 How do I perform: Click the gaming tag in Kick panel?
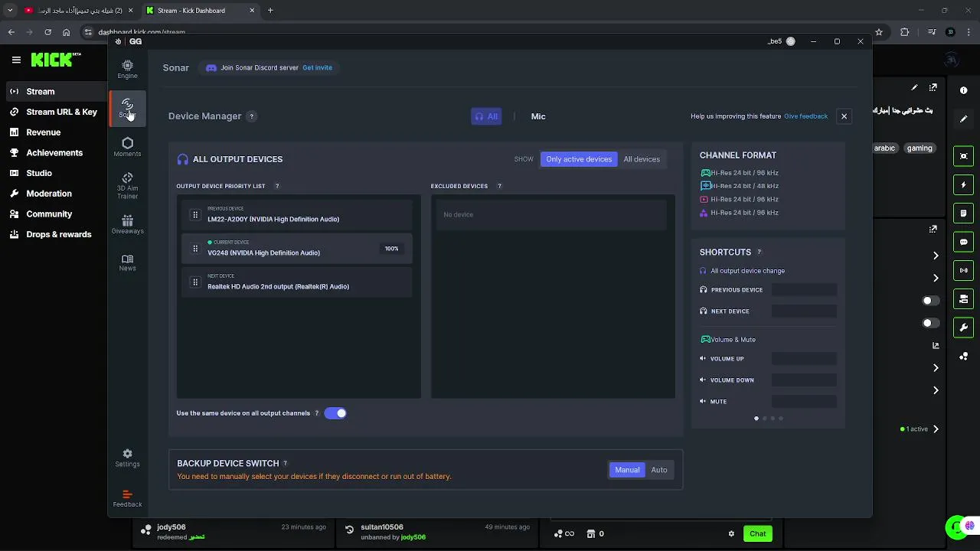[x=920, y=148]
